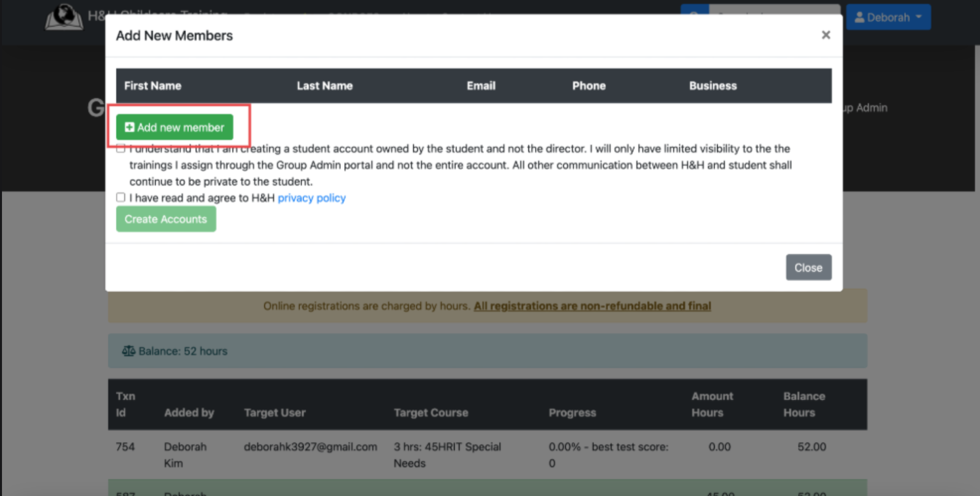Image resolution: width=980 pixels, height=496 pixels.
Task: Open the non-refundable registrations link
Action: [592, 306]
